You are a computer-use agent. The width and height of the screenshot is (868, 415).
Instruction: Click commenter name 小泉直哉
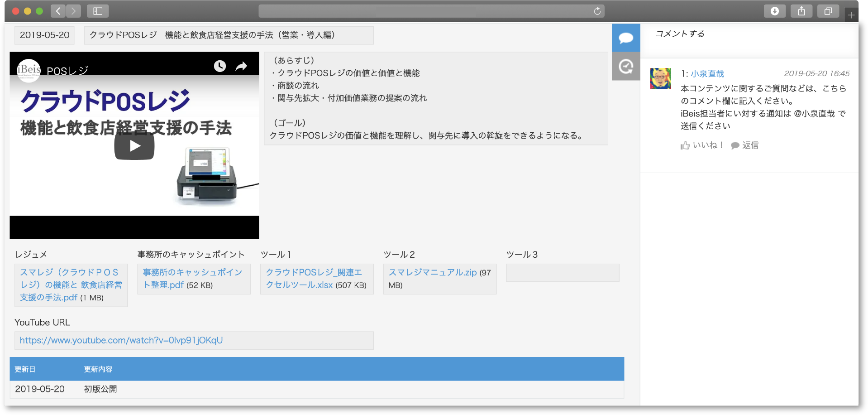point(707,74)
